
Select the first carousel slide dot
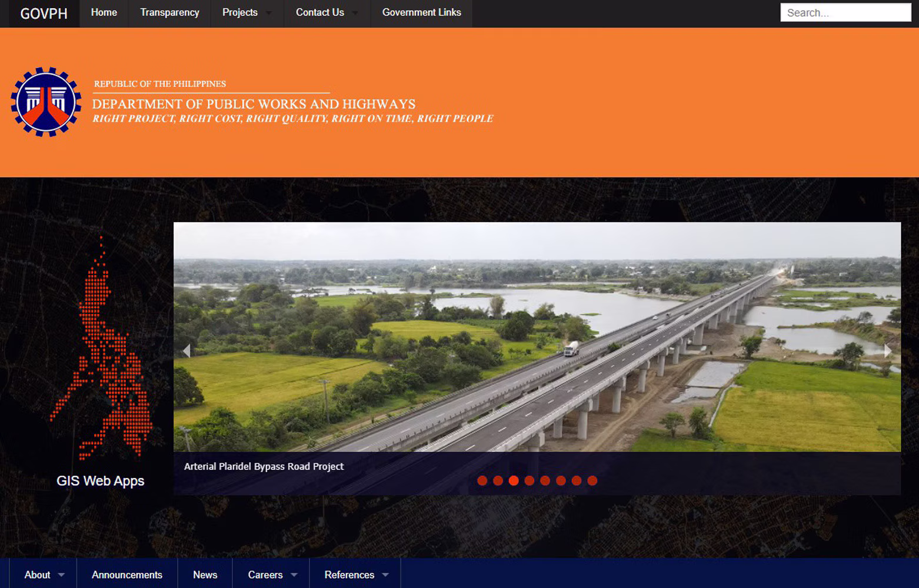[x=482, y=480]
